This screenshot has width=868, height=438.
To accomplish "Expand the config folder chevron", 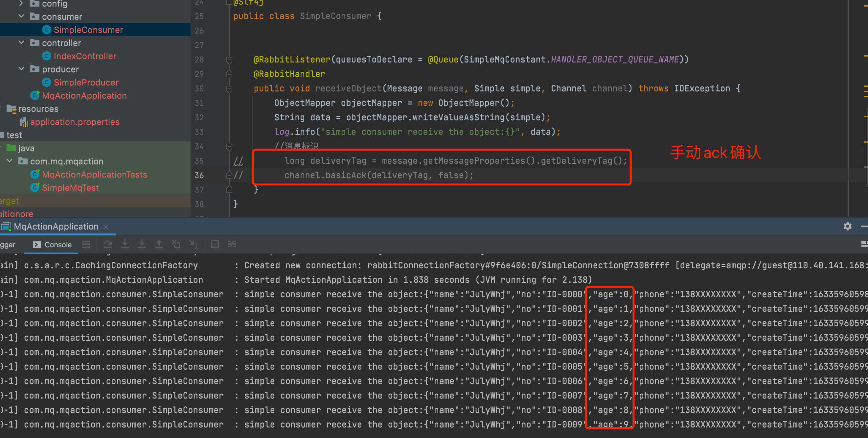I will point(21,3).
